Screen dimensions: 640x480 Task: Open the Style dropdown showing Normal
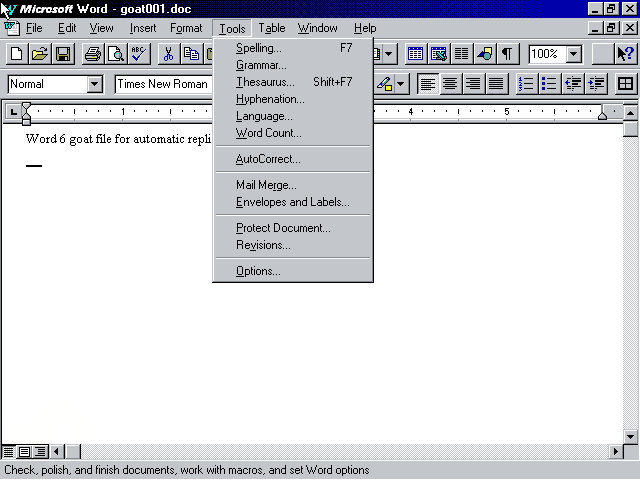pos(95,84)
